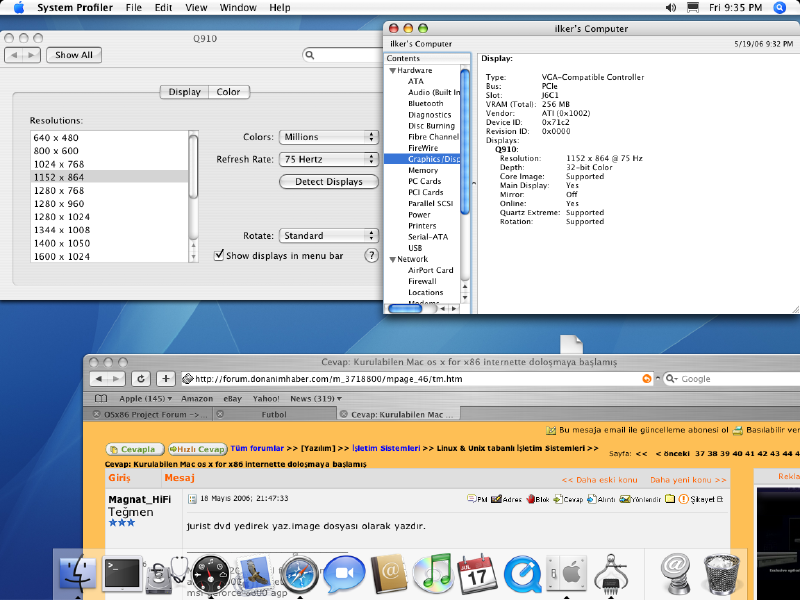Launch QuickTime Player from the Dock
Screen dimensions: 800x600
click(522, 574)
